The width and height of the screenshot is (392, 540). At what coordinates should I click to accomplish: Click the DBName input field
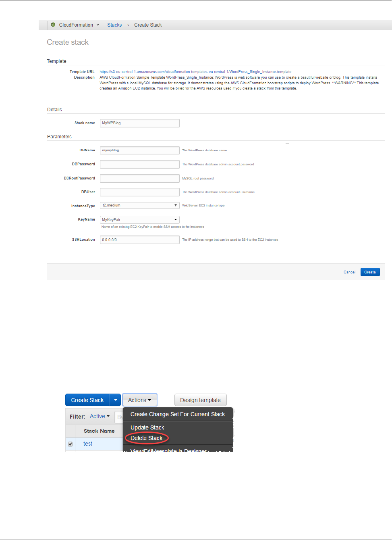pyautogui.click(x=139, y=150)
